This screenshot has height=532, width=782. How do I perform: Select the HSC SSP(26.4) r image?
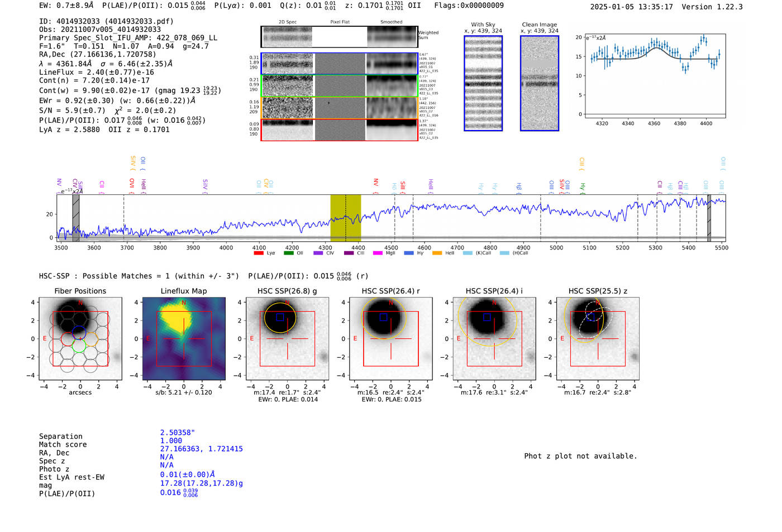391,339
